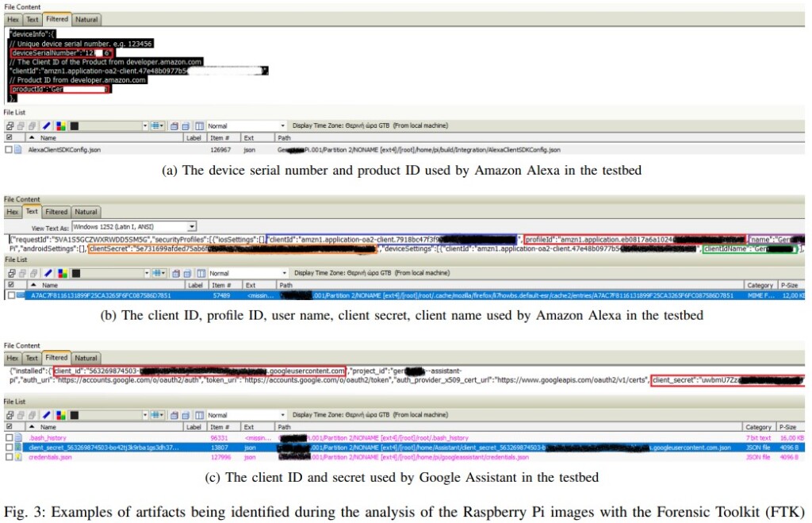This screenshot has width=812, height=523.
Task: Click the credentials.json file icon
Action: (18, 457)
